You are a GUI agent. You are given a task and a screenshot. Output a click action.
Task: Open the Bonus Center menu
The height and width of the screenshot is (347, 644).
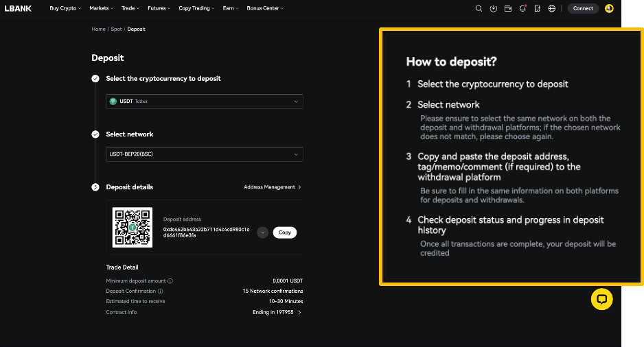(265, 8)
